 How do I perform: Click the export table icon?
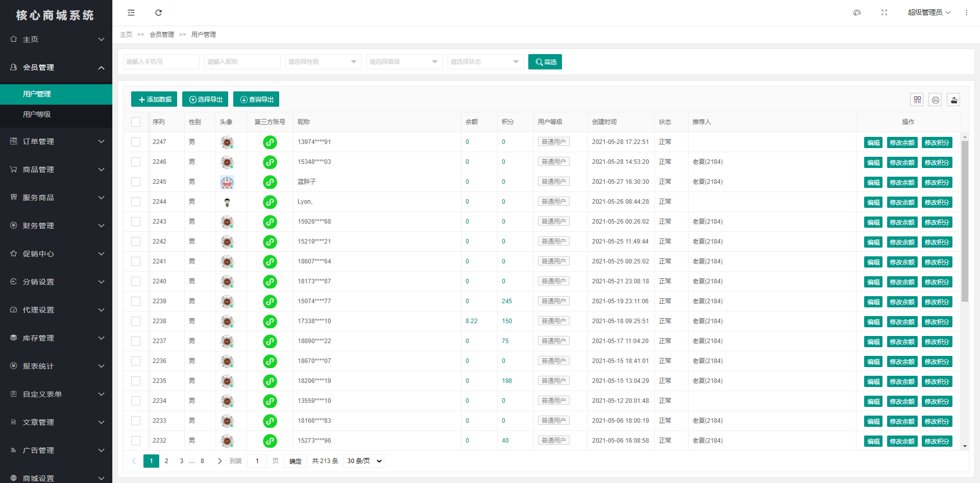click(x=953, y=100)
